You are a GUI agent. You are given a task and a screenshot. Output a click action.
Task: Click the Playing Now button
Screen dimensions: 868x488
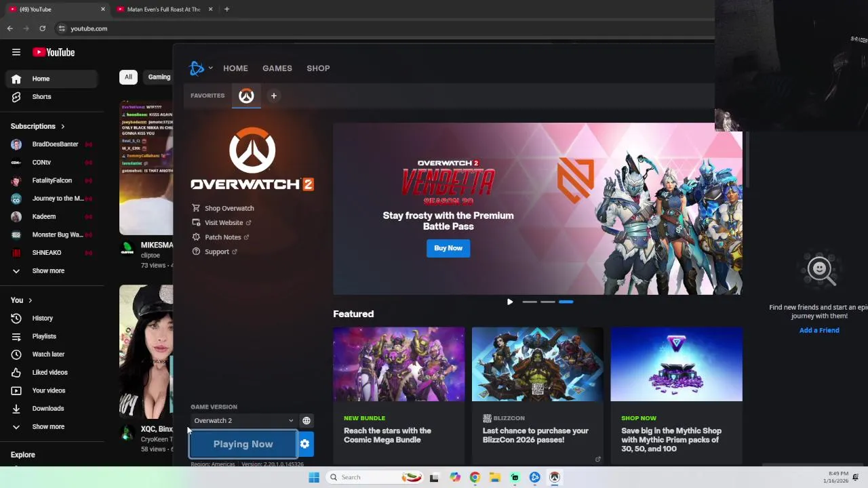pyautogui.click(x=243, y=444)
